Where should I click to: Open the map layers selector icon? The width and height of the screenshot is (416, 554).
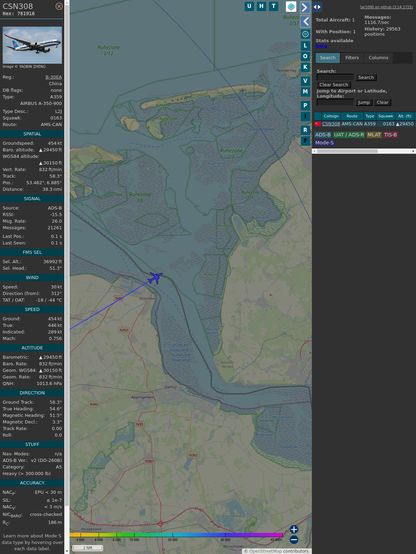[x=291, y=6]
